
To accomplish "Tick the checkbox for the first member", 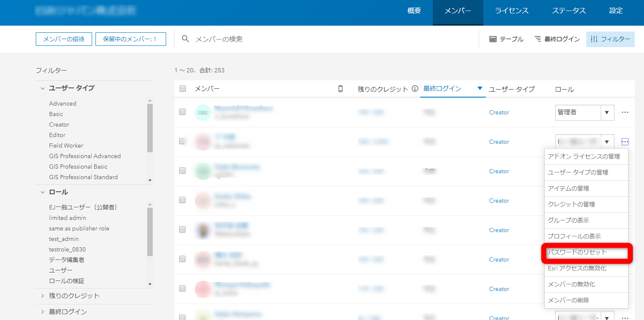I will (x=183, y=112).
